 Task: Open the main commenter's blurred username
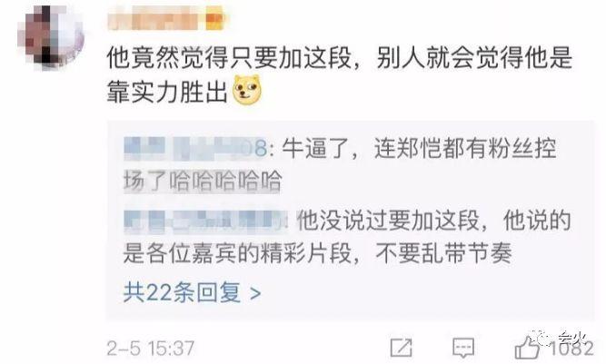tap(156, 19)
